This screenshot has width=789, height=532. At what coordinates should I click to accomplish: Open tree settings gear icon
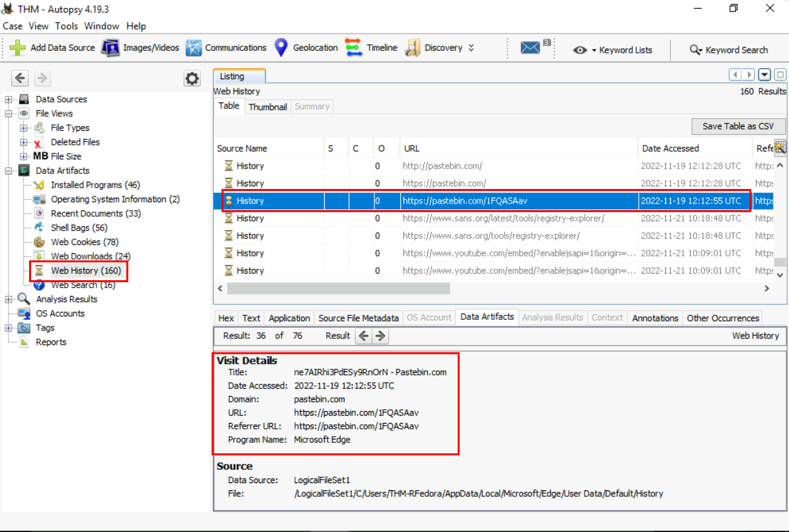[192, 79]
